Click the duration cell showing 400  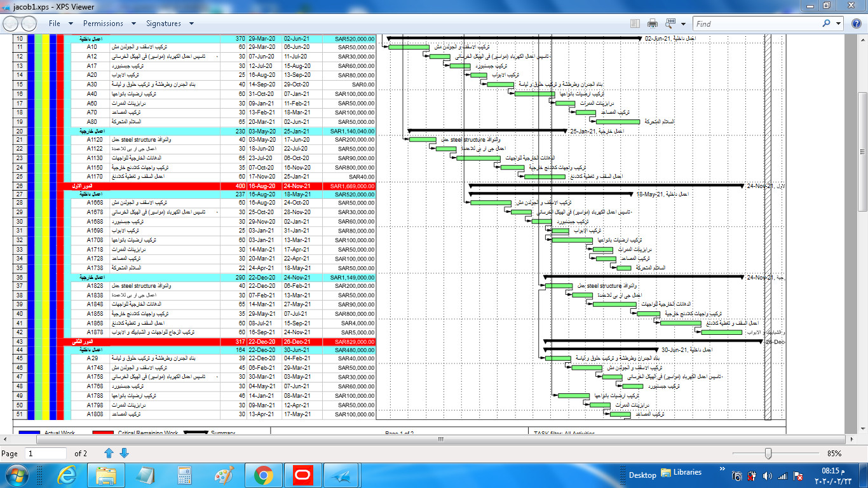pos(233,186)
